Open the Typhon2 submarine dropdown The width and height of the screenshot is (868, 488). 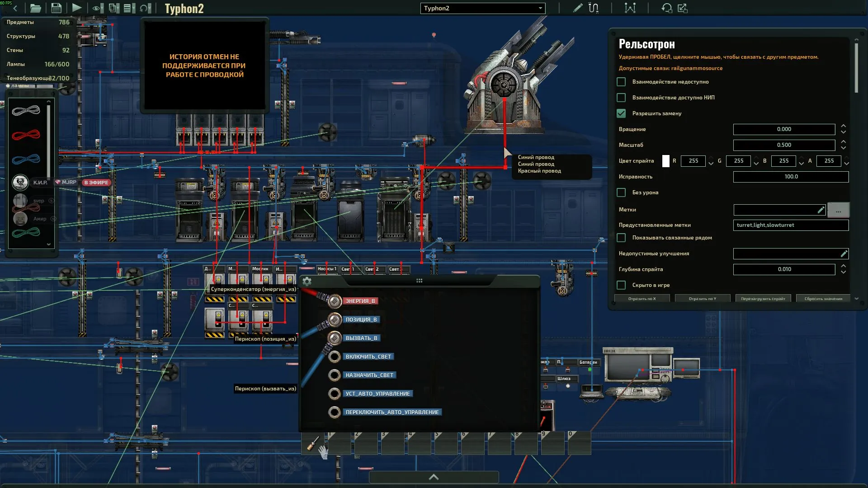(482, 8)
